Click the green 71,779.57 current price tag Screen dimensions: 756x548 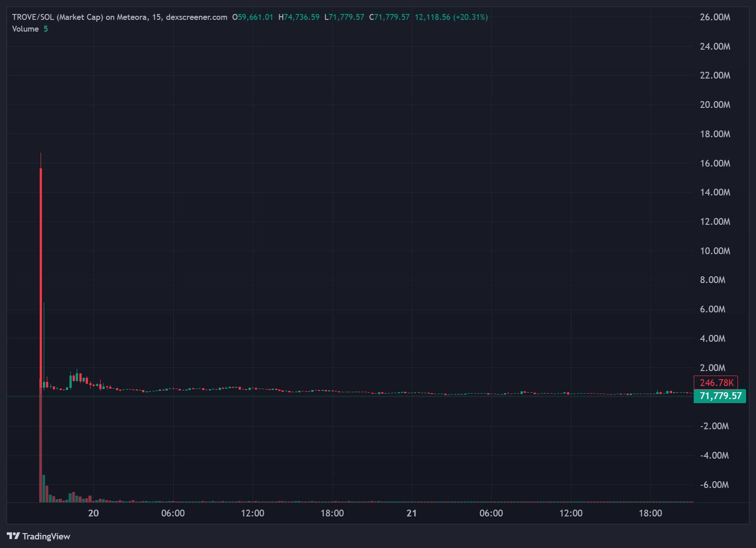point(719,396)
